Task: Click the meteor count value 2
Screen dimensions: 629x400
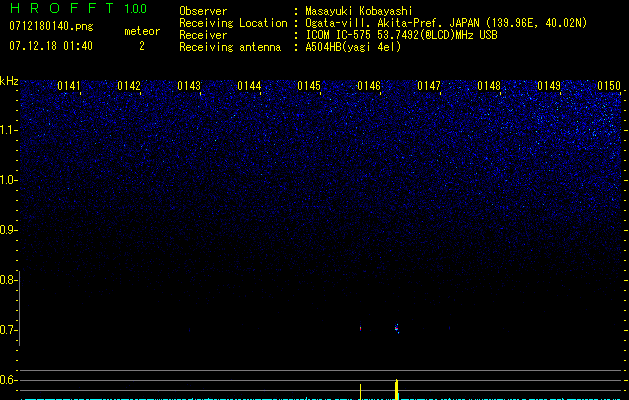Action: tap(142, 46)
